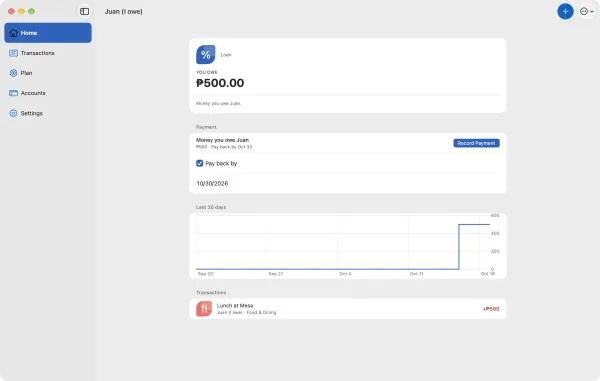The height and width of the screenshot is (381, 600).
Task: Click the Plan icon
Action: coord(13,73)
